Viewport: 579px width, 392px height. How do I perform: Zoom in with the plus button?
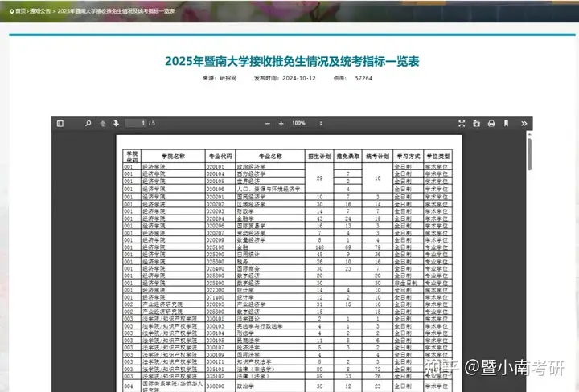(x=281, y=124)
